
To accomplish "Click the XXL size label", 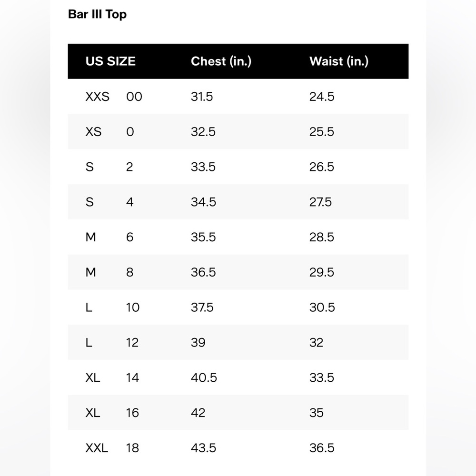I will tap(97, 448).
